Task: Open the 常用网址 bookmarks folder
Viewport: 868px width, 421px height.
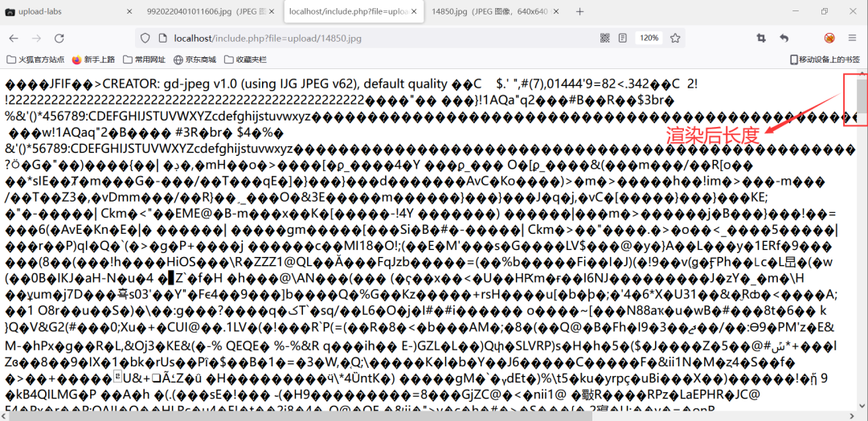Action: click(143, 59)
